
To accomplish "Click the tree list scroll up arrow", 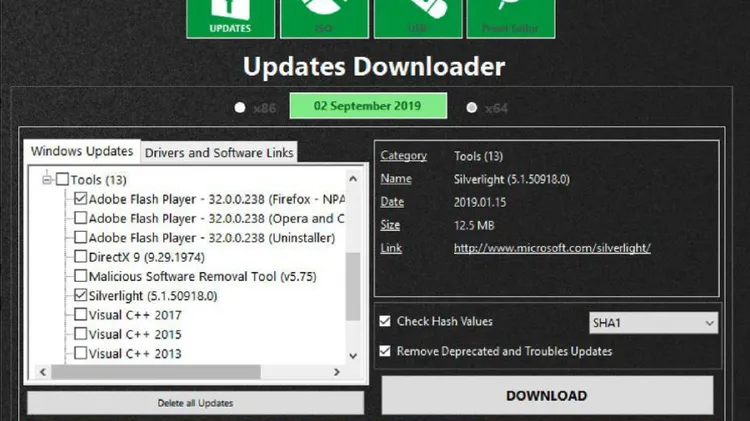I will [353, 179].
